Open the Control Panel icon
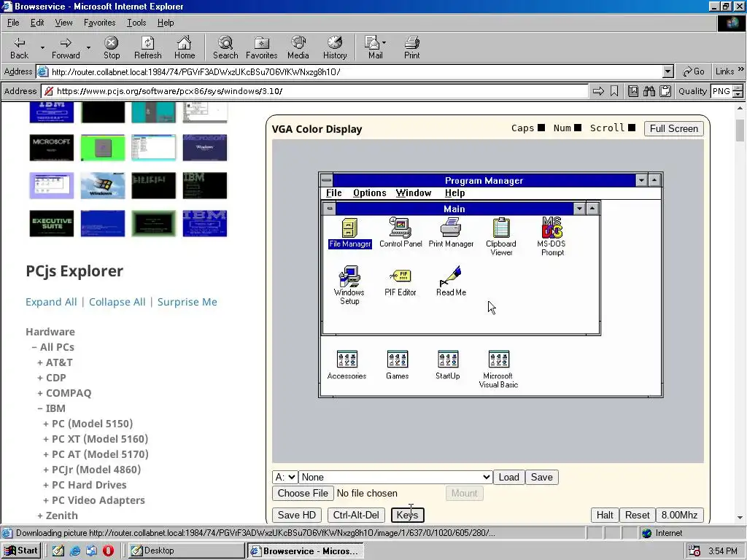Image resolution: width=747 pixels, height=560 pixels. [400, 233]
